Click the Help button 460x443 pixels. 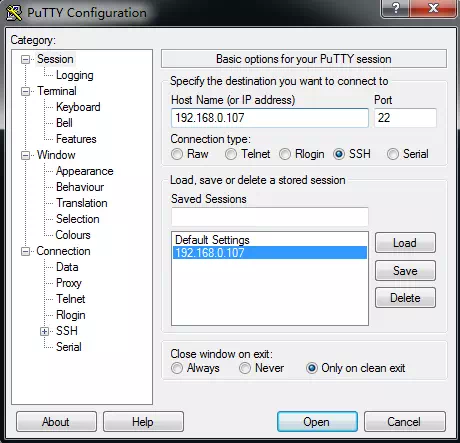click(143, 422)
